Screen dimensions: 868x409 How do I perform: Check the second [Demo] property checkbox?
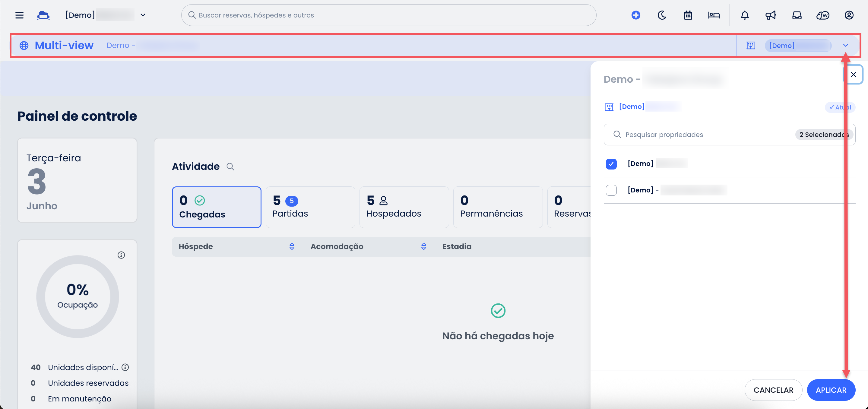coord(611,190)
